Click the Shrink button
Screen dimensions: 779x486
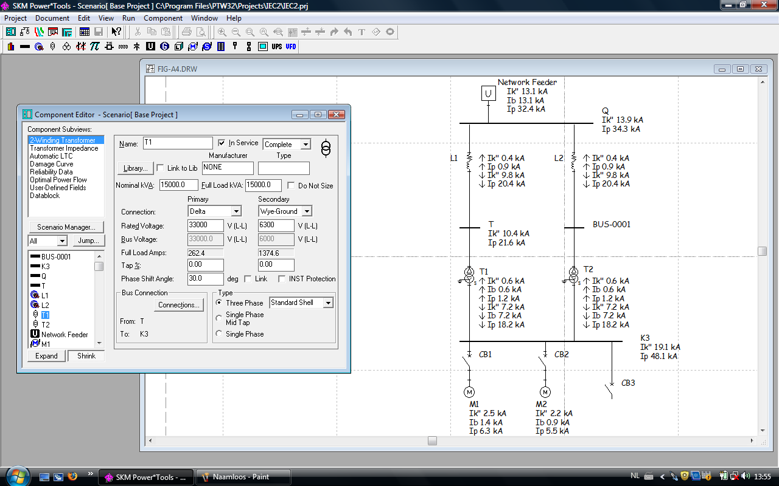tap(86, 356)
